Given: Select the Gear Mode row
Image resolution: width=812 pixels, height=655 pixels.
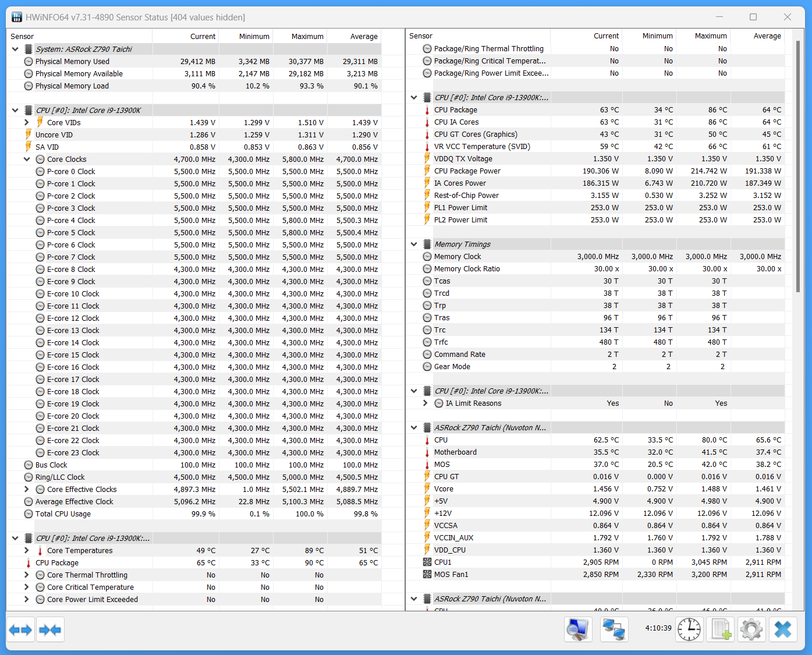Looking at the screenshot, I should click(x=595, y=367).
